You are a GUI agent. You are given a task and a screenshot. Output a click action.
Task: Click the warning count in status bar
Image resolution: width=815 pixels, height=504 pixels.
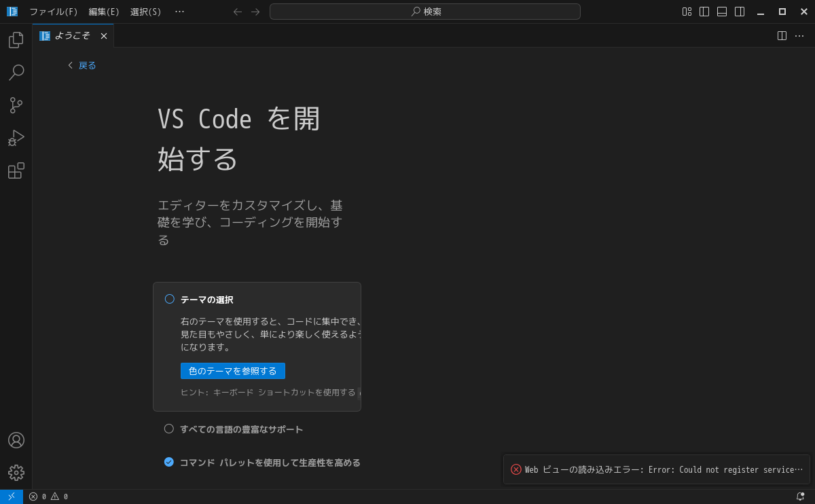coord(59,497)
